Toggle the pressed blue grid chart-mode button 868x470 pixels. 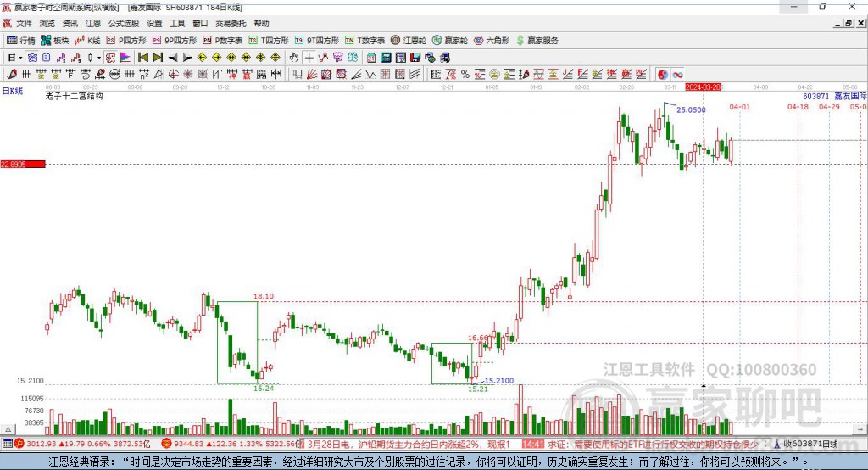point(33,58)
